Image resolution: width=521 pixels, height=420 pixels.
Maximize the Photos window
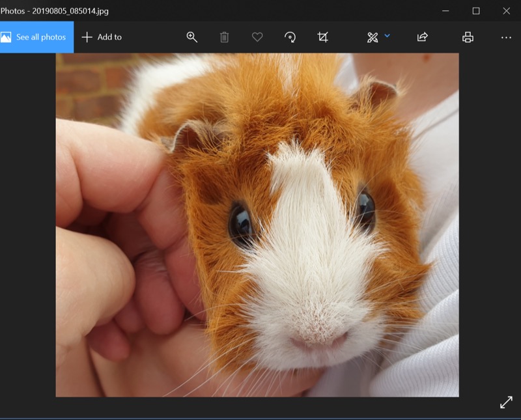click(x=476, y=11)
